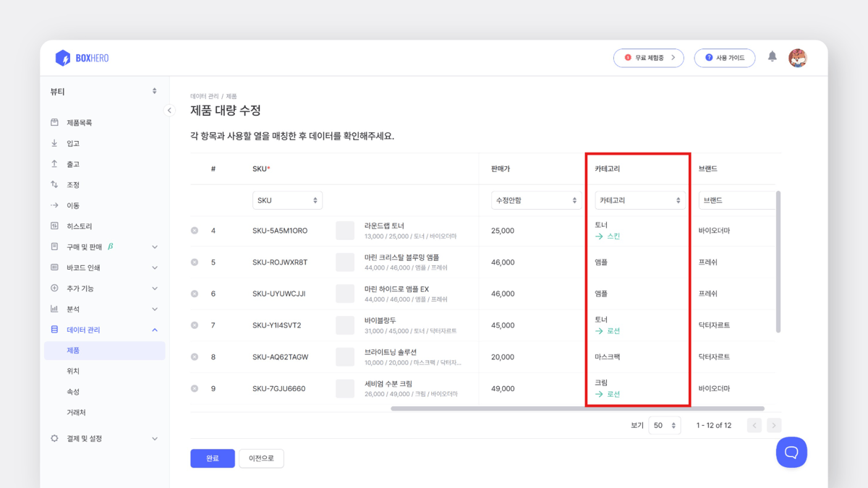868x488 pixels.
Task: Click the 브랜드 input field
Action: pyautogui.click(x=736, y=200)
